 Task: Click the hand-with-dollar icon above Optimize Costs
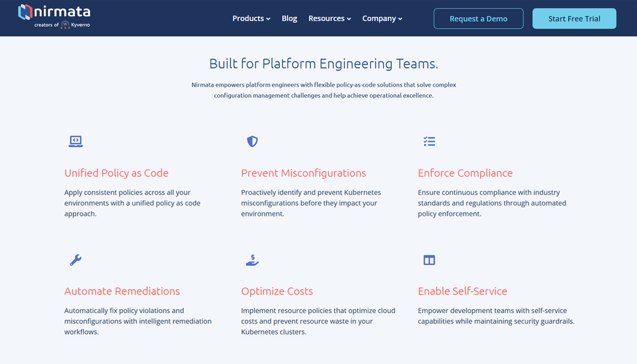(x=252, y=260)
